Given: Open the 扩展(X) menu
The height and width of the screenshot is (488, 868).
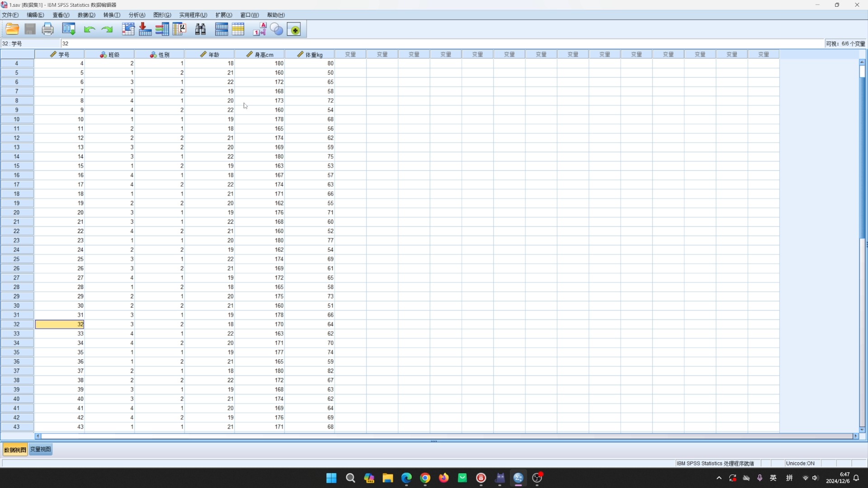Looking at the screenshot, I should pyautogui.click(x=224, y=15).
